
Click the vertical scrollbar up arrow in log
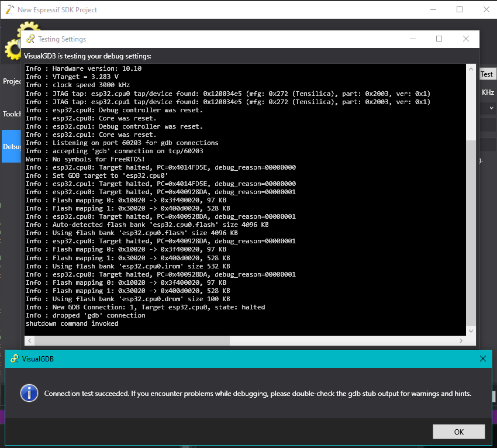point(471,69)
